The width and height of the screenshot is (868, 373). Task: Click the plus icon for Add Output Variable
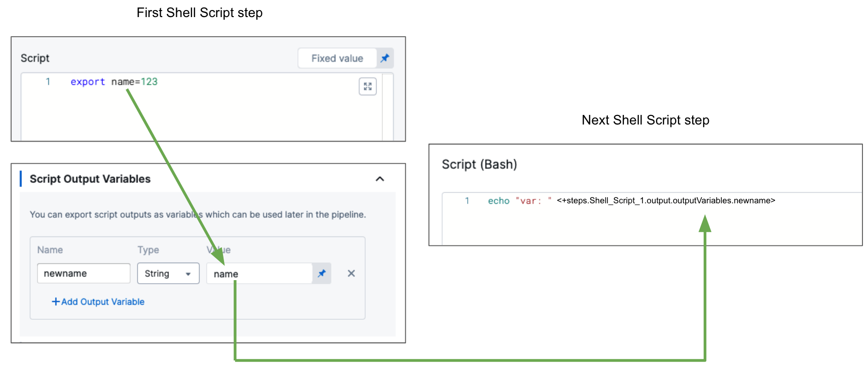click(x=56, y=302)
